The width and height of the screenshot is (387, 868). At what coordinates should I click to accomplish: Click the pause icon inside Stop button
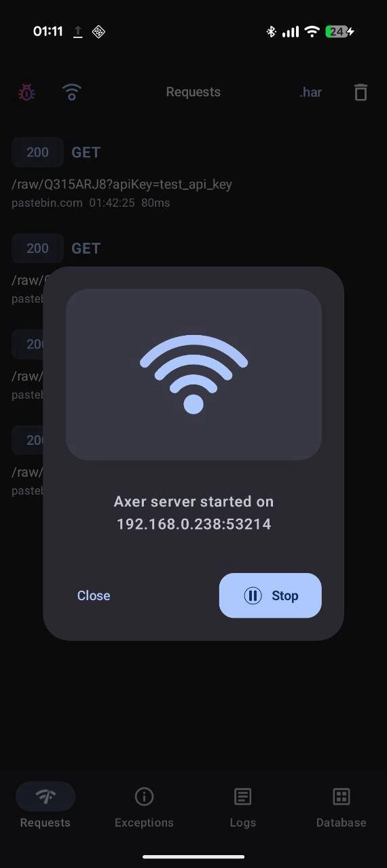click(253, 595)
